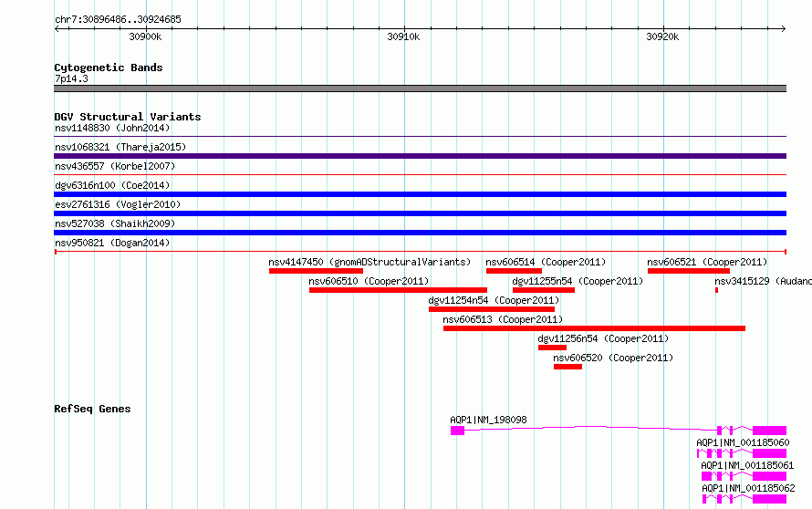Open variant nsv436557 (Korbel2007) label
This screenshot has width=812, height=509.
(x=115, y=166)
